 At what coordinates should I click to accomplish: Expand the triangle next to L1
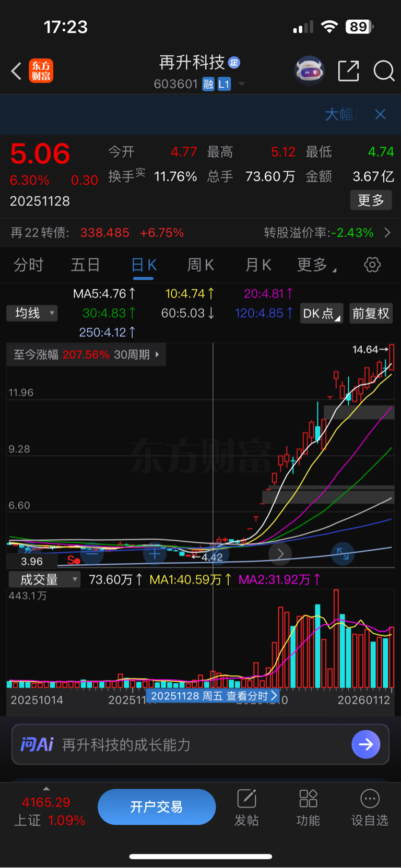[x=241, y=84]
